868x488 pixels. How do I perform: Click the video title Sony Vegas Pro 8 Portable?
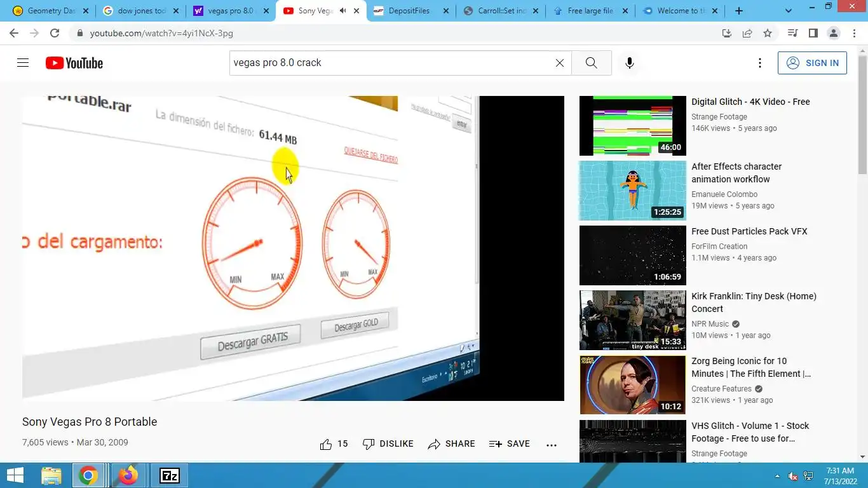click(90, 422)
